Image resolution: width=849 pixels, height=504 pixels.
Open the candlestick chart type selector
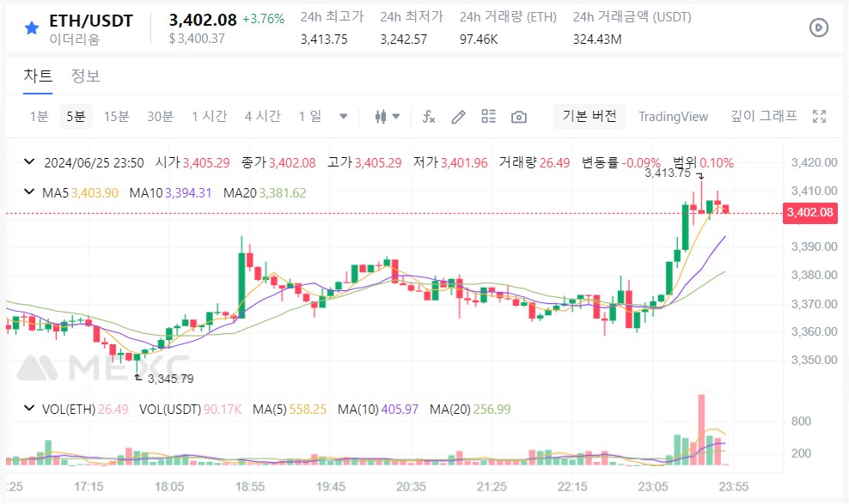click(388, 116)
